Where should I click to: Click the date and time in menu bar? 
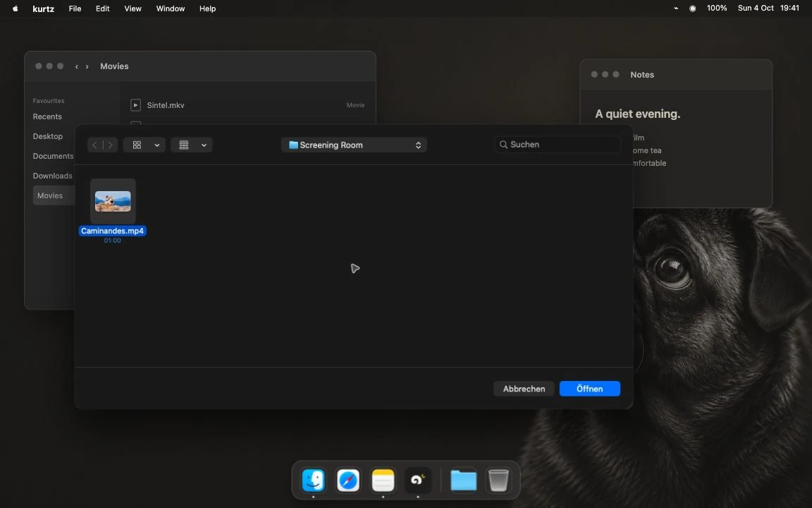[768, 8]
